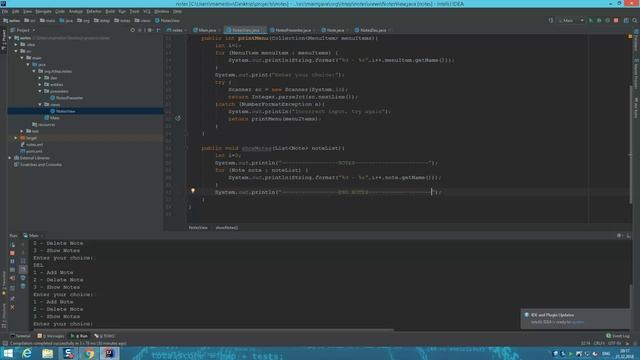Select resources folder in project tree
Viewport: 640px width, 360px height.
pyautogui.click(x=44, y=124)
